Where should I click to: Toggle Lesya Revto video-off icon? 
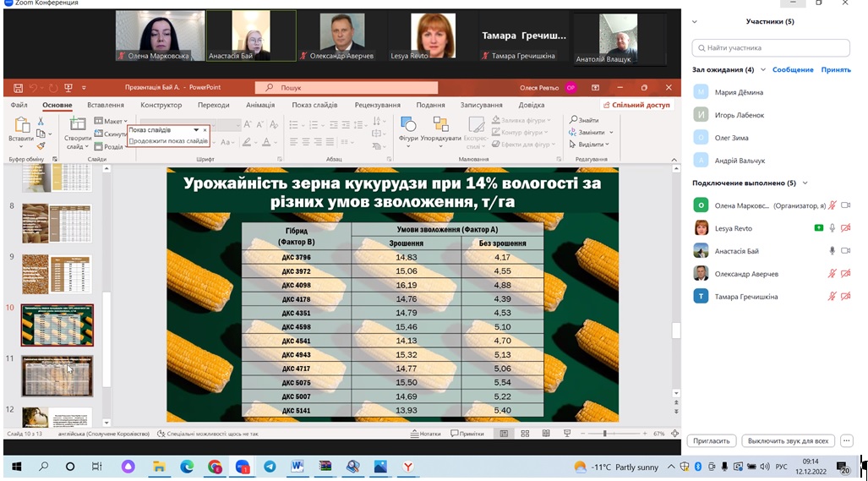pos(846,228)
